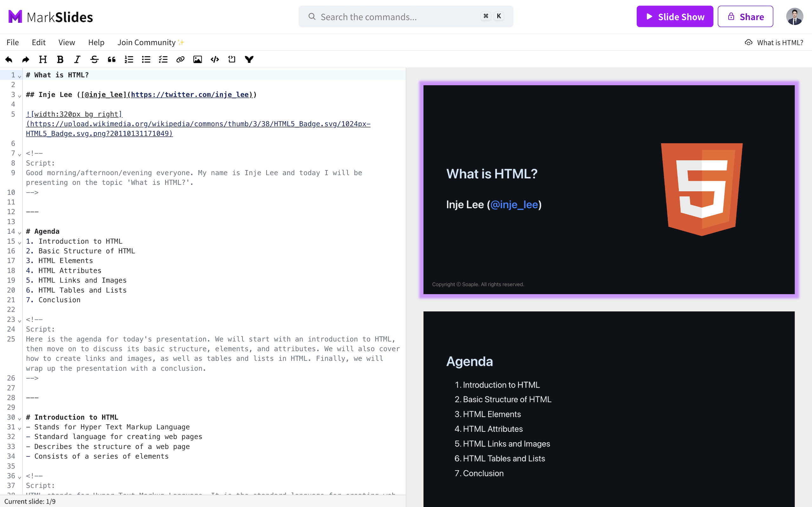Open the Edit menu
This screenshot has height=507, width=812.
click(38, 43)
